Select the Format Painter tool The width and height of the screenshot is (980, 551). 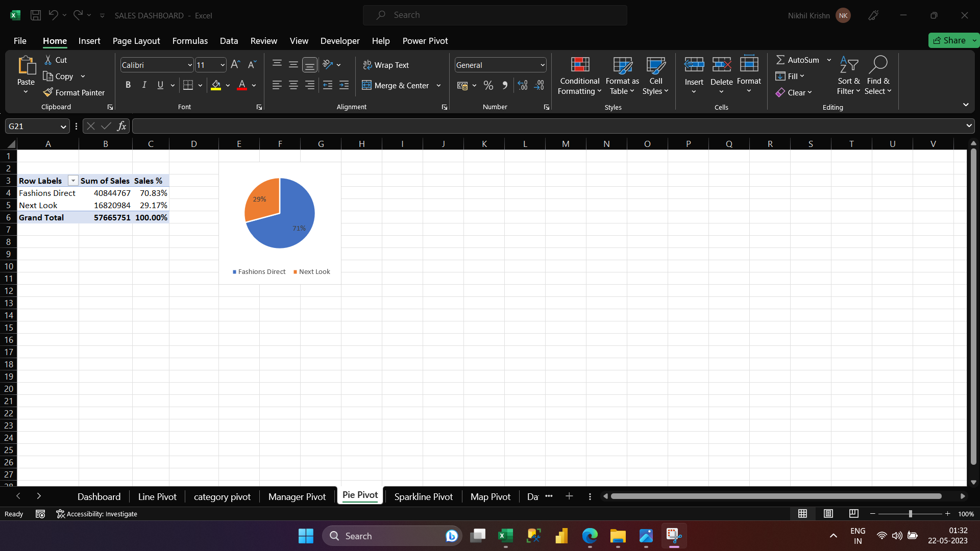click(x=73, y=92)
